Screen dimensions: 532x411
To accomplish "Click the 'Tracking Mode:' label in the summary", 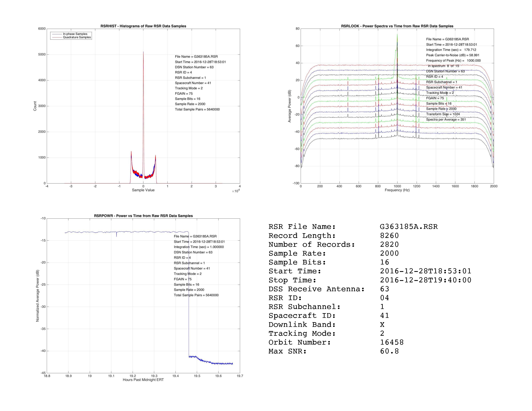I will [302, 333].
